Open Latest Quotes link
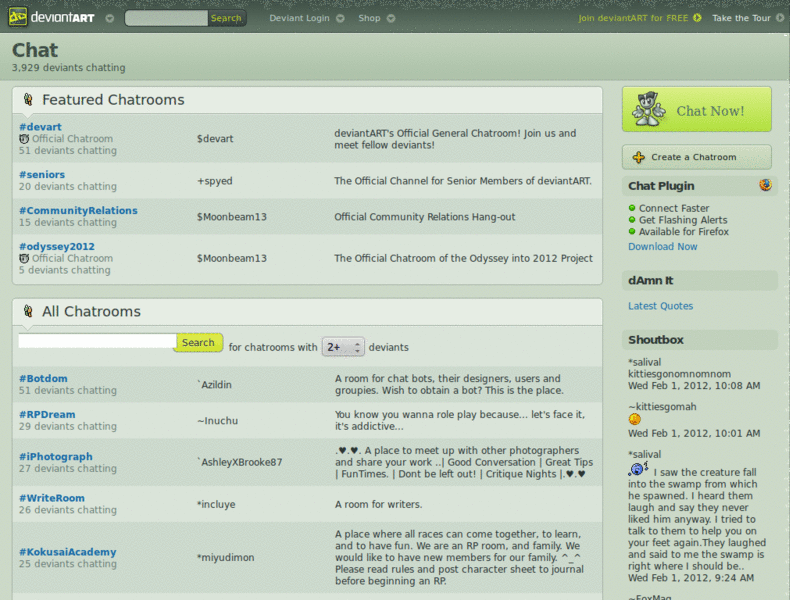Image resolution: width=800 pixels, height=600 pixels. pyautogui.click(x=661, y=306)
